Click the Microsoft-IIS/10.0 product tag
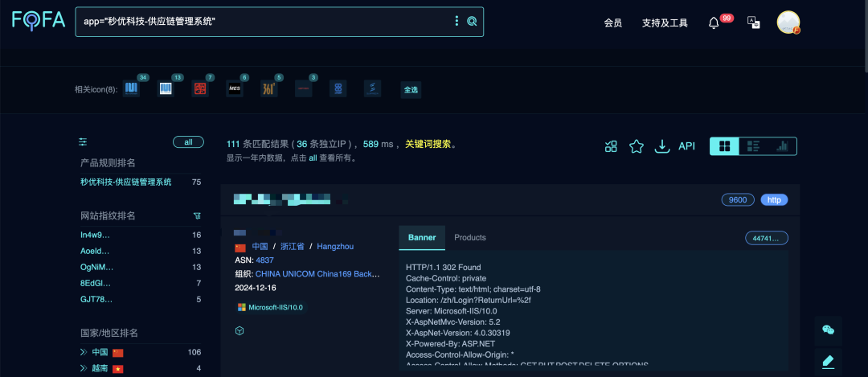The width and height of the screenshot is (868, 377). 270,307
